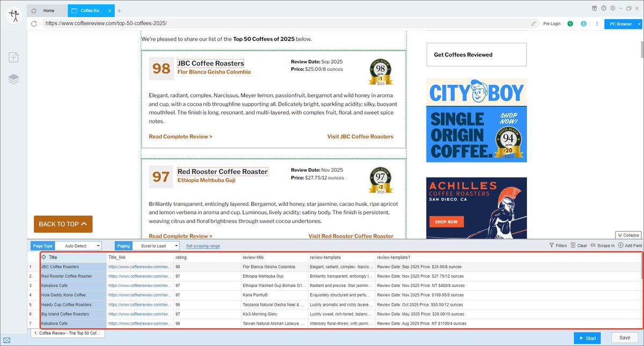
Task: Open the help question mark icon
Action: (x=604, y=8)
